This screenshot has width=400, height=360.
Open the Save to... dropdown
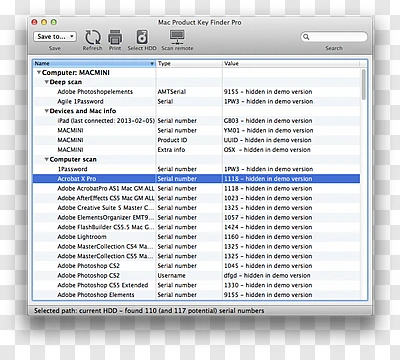coord(55,36)
